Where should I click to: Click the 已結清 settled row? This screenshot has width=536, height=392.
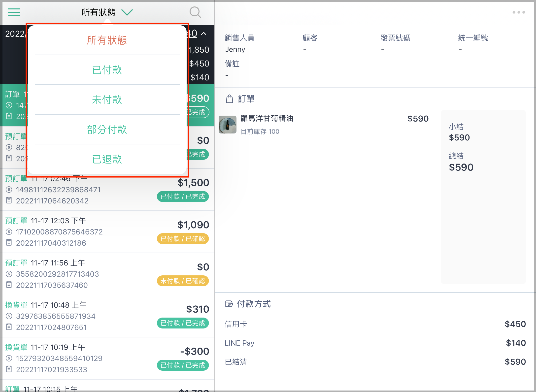375,362
